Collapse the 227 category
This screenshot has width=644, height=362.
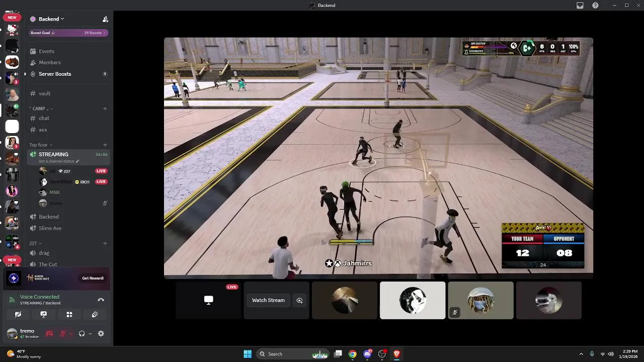click(x=35, y=243)
